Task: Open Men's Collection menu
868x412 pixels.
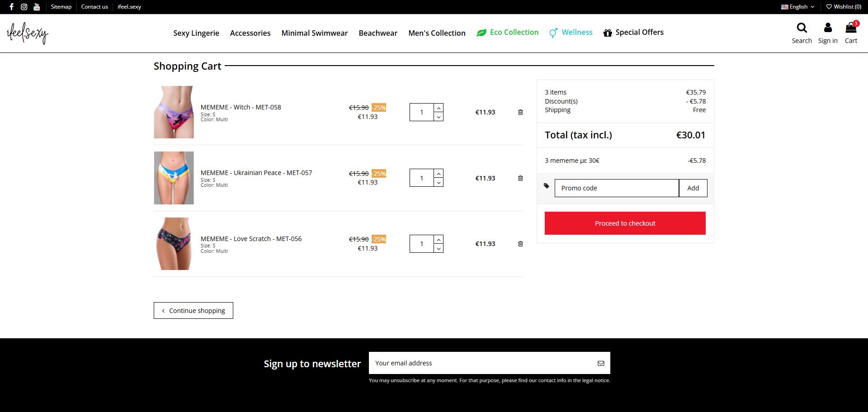Action: [x=437, y=33]
